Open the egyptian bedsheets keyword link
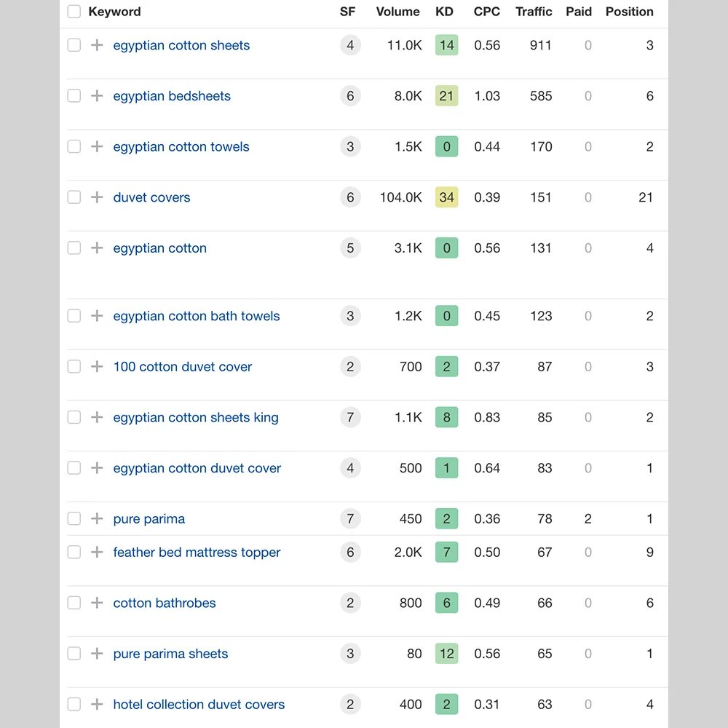The image size is (728, 728). coord(172,96)
